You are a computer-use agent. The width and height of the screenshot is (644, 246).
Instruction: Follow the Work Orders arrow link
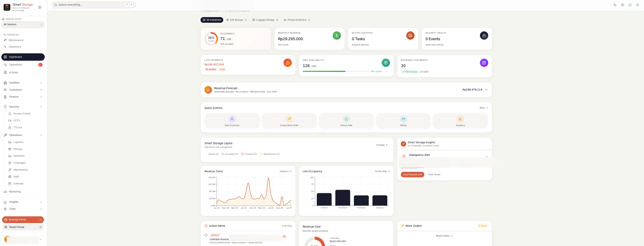click(x=444, y=236)
